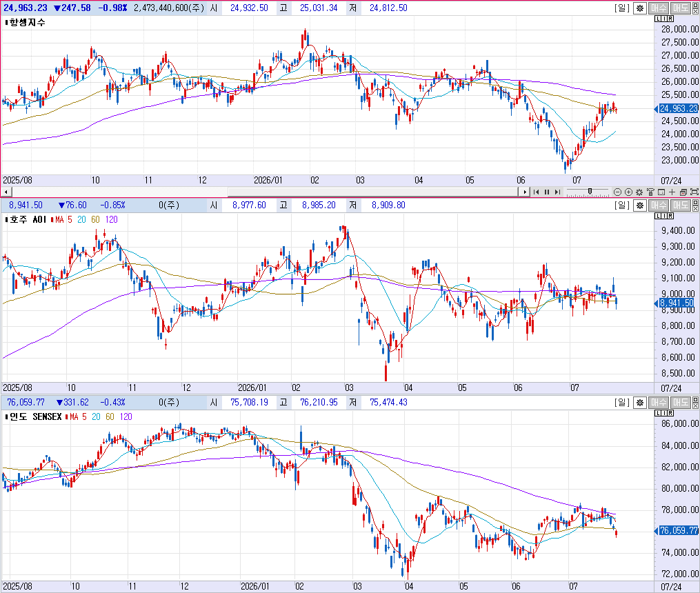Click the zoom in plus icon in chart toolbar
700x593 pixels.
(x=628, y=192)
